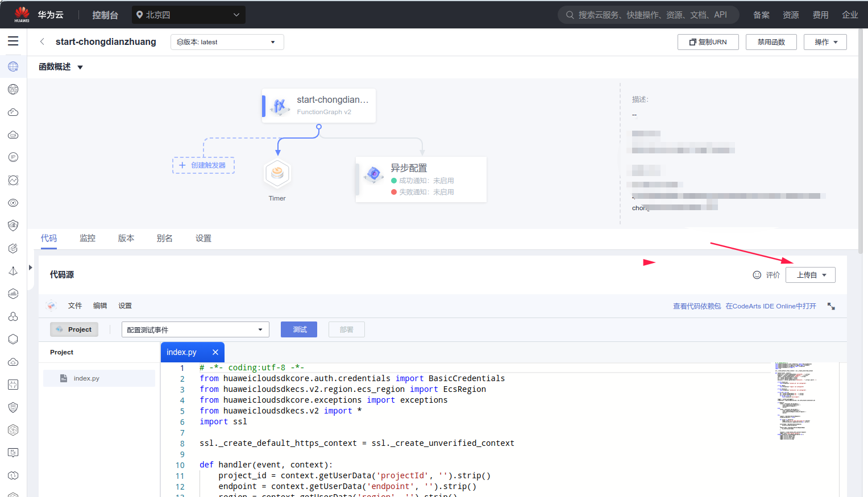The image size is (868, 497).
Task: Click the smiley feedback icon
Action: pyautogui.click(x=757, y=275)
